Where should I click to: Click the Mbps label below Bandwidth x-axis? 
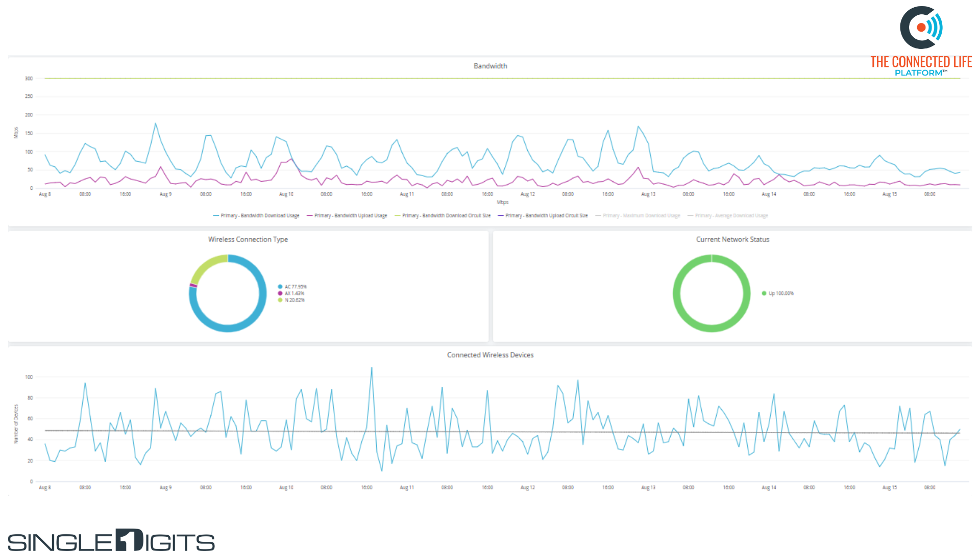(x=502, y=203)
